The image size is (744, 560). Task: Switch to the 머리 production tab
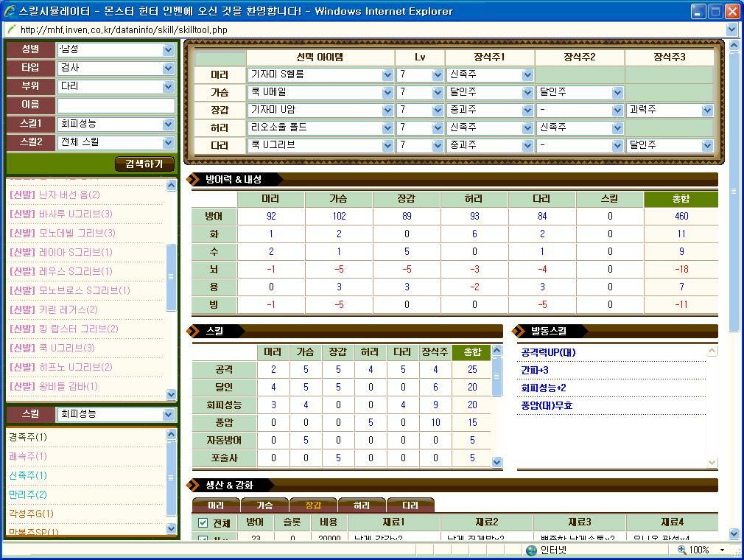click(216, 505)
